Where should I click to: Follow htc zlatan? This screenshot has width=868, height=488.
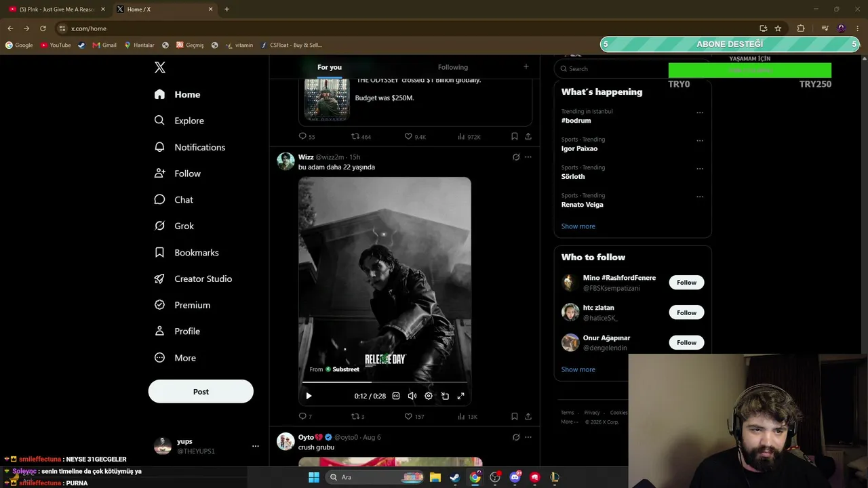point(686,312)
